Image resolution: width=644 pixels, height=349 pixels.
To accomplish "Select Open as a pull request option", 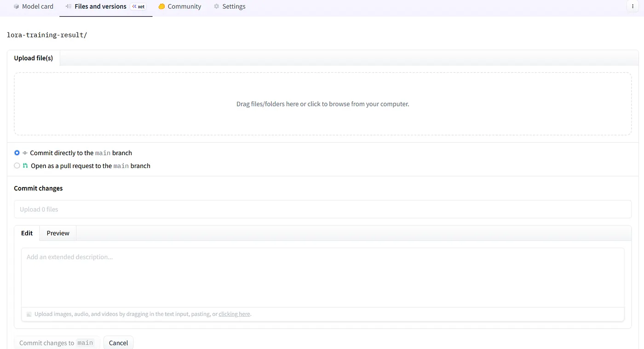I will click(x=17, y=166).
